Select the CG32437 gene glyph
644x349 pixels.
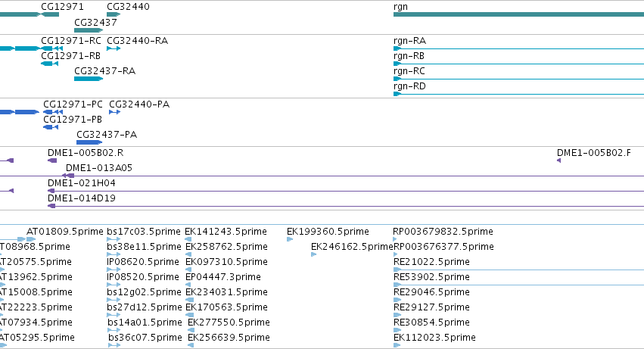click(89, 30)
